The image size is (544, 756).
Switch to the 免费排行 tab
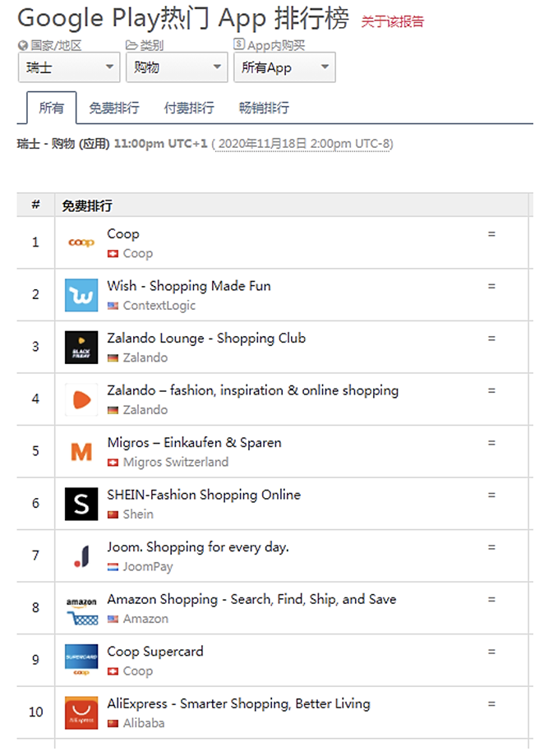(x=114, y=108)
